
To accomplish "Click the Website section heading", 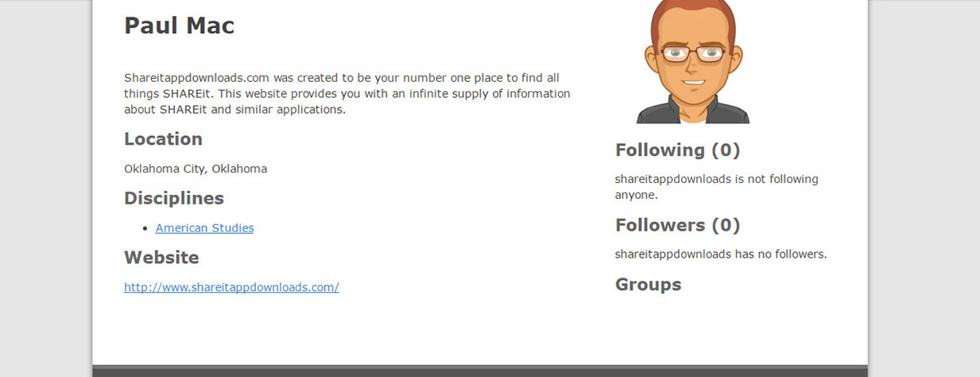I will [161, 258].
